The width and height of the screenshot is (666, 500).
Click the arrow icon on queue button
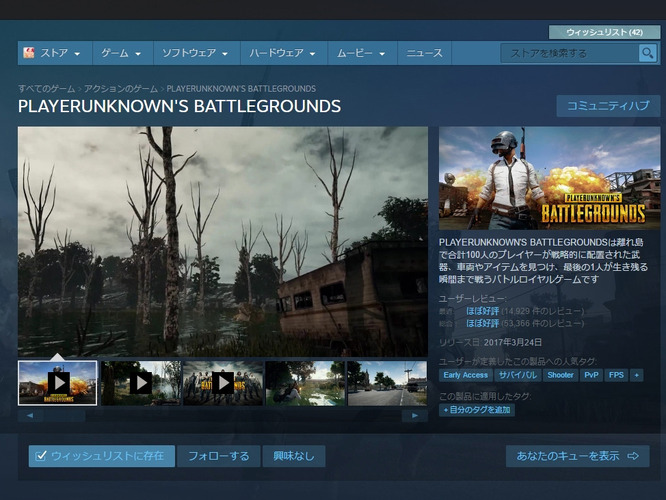click(x=633, y=456)
